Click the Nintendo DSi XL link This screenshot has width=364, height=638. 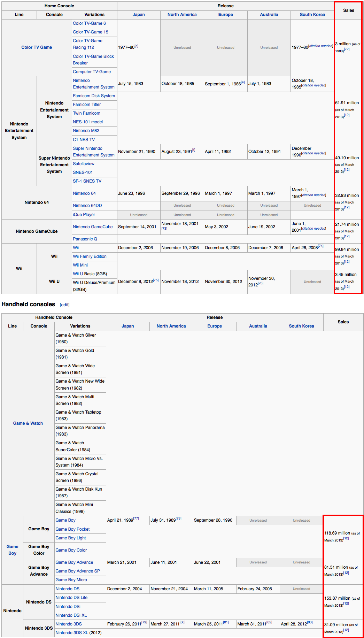pyautogui.click(x=71, y=615)
